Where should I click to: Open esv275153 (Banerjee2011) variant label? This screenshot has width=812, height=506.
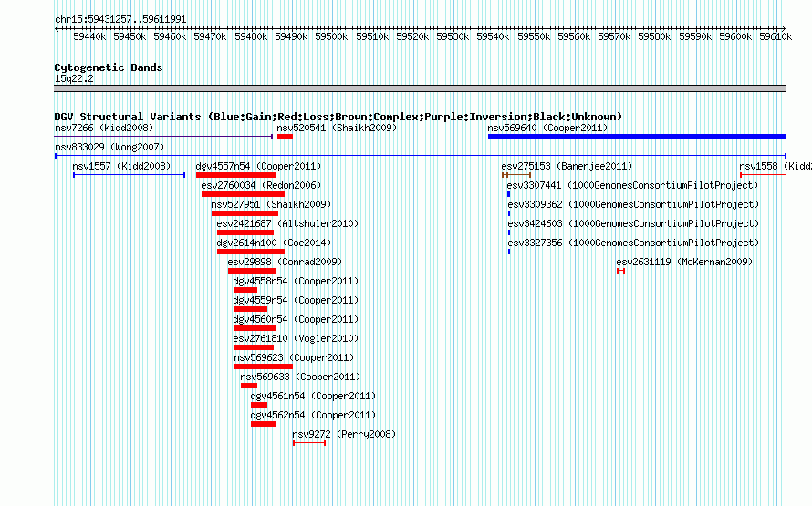(567, 166)
